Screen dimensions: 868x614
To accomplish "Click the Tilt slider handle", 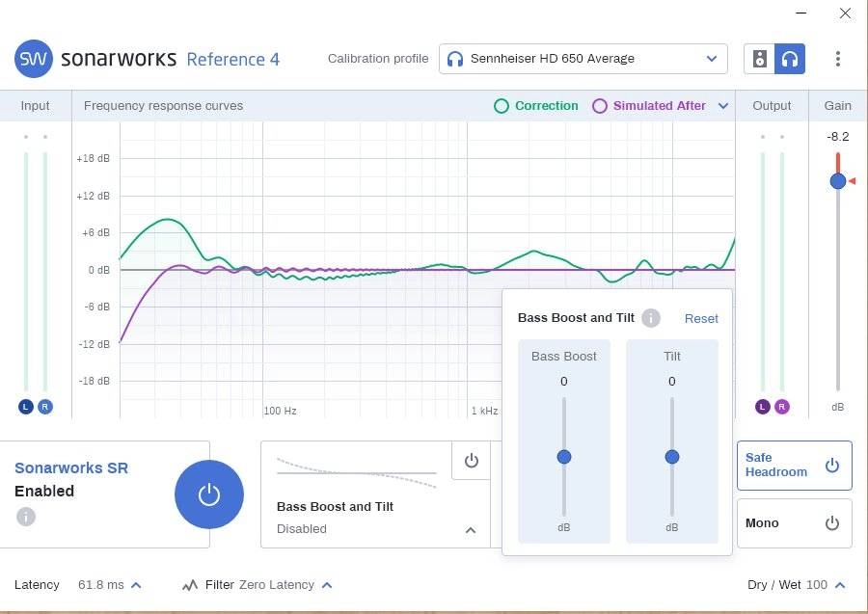I will (x=671, y=456).
